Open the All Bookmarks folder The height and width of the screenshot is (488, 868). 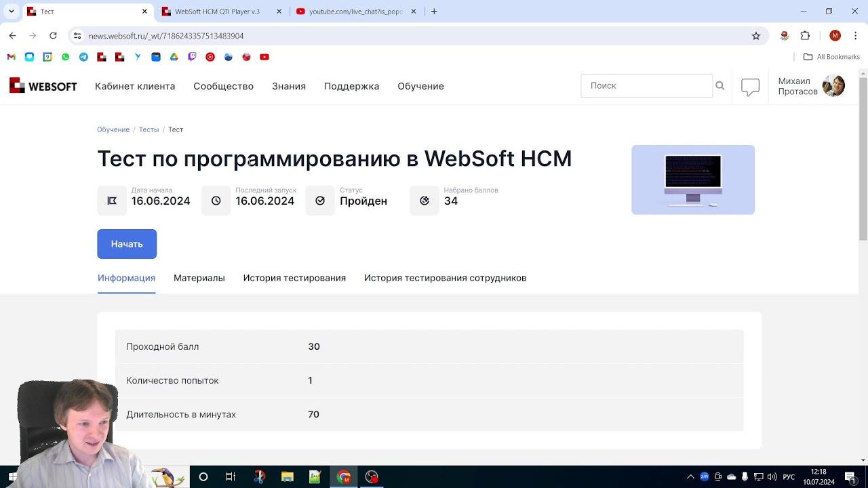click(831, 57)
